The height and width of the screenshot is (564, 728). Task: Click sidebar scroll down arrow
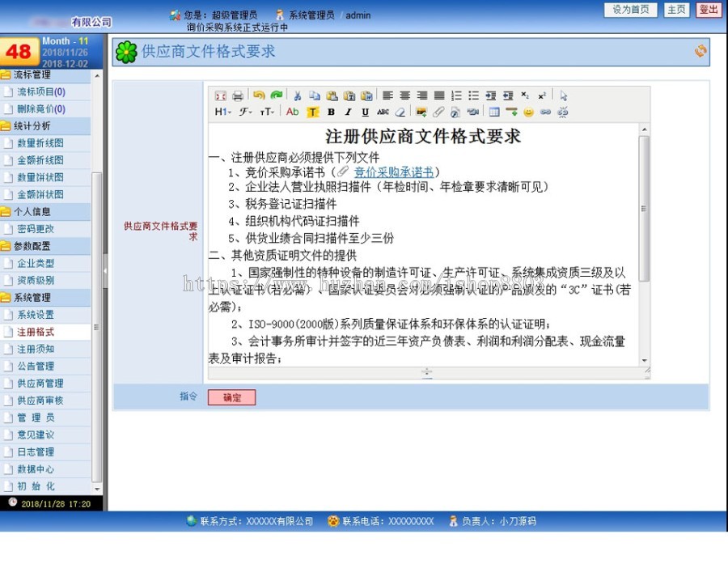pos(96,489)
